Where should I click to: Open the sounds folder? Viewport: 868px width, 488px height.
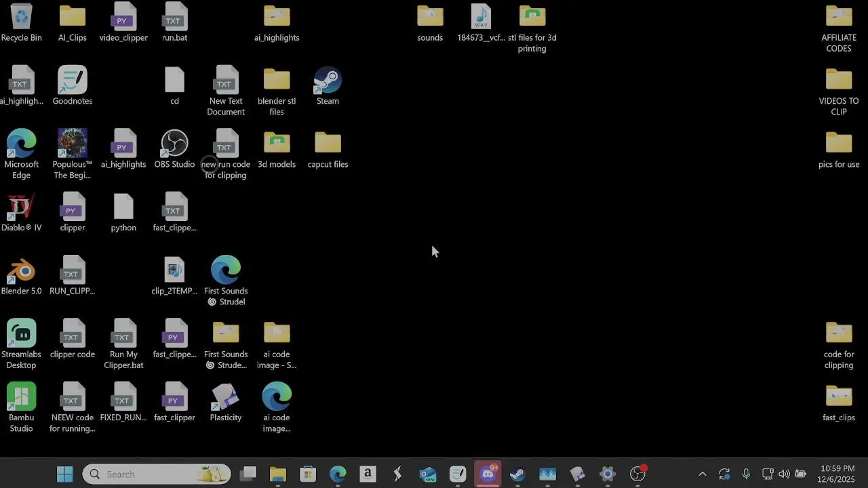[430, 22]
